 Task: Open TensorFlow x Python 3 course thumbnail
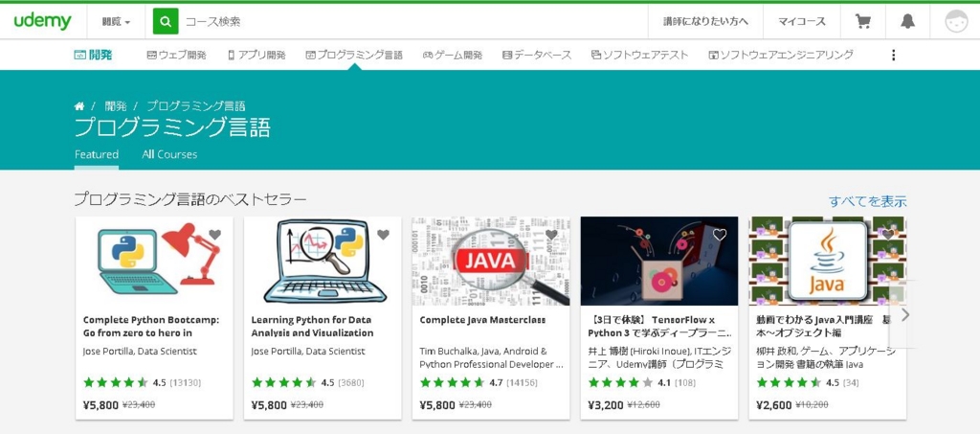click(659, 261)
